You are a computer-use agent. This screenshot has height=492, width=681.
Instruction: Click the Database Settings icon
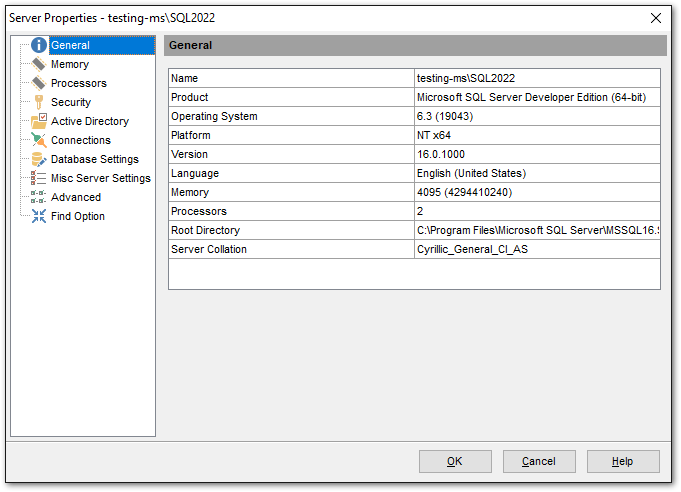[39, 159]
